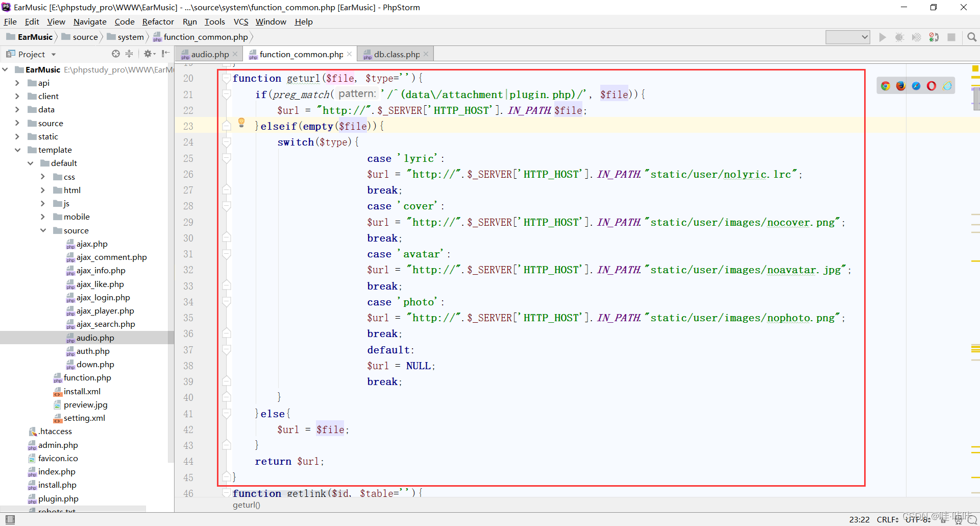Open the Refactor menu

pyautogui.click(x=158, y=21)
